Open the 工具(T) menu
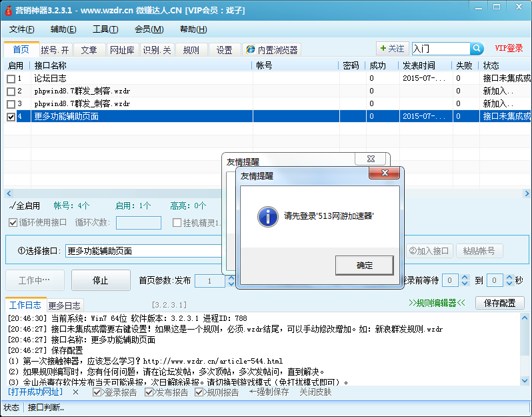Viewport: 532px width, 417px height. pyautogui.click(x=105, y=29)
